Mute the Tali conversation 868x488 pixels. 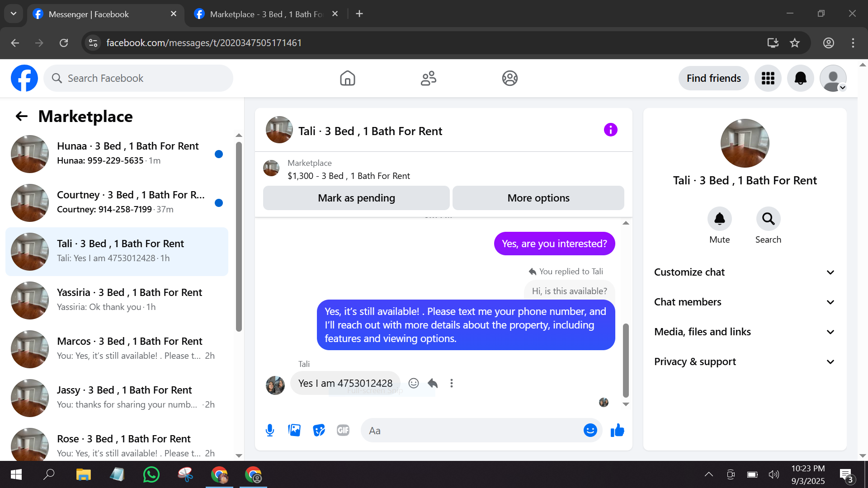[x=720, y=219]
